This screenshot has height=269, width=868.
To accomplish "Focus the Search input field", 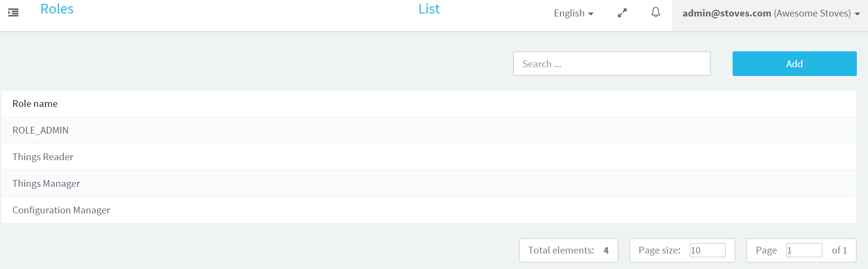I will tap(612, 64).
